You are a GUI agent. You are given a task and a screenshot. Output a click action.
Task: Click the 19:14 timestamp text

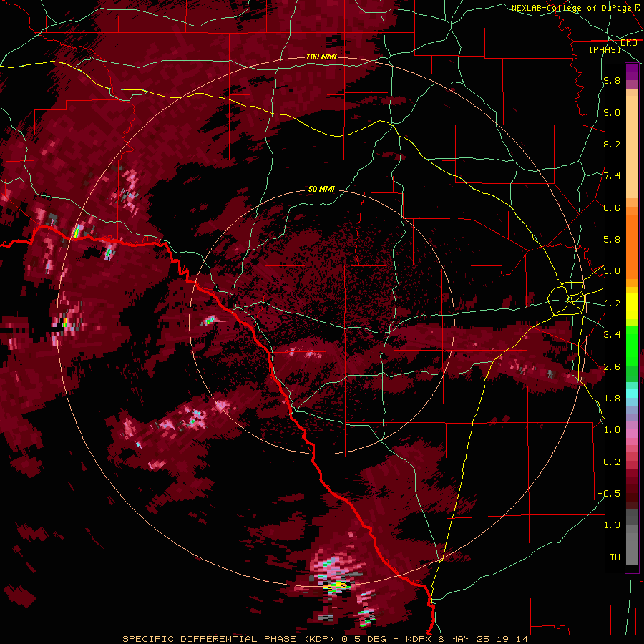pyautogui.click(x=513, y=639)
